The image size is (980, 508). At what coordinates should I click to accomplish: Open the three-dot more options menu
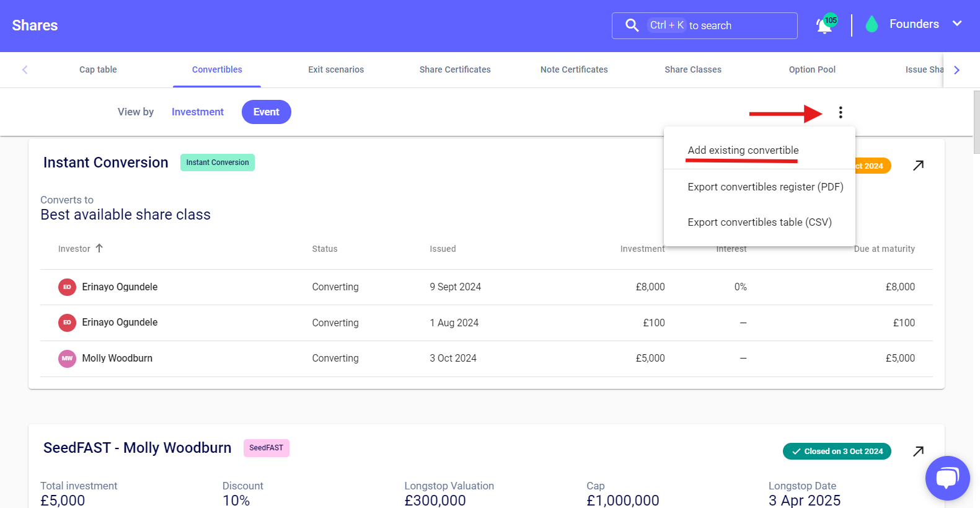[841, 112]
